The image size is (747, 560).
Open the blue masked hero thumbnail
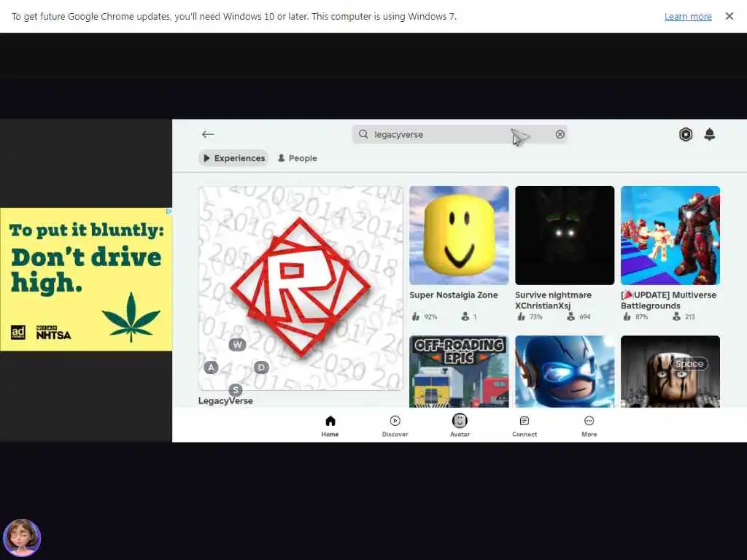565,371
